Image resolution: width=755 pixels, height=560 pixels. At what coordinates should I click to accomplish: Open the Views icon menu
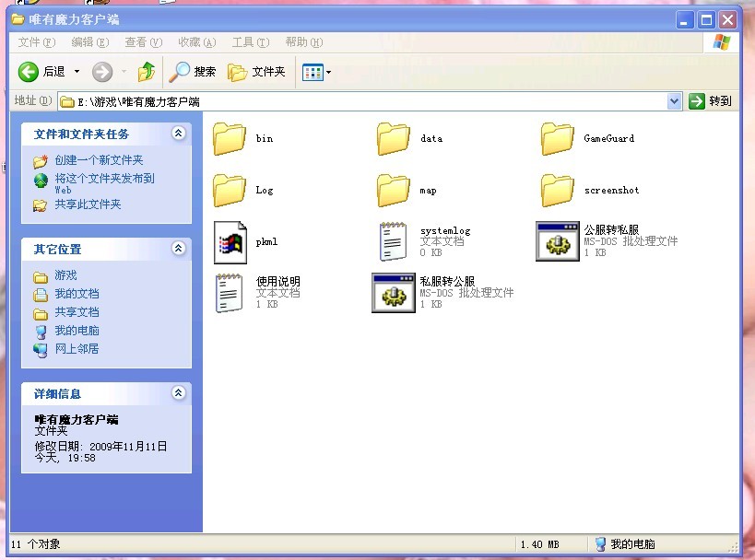tap(313, 73)
